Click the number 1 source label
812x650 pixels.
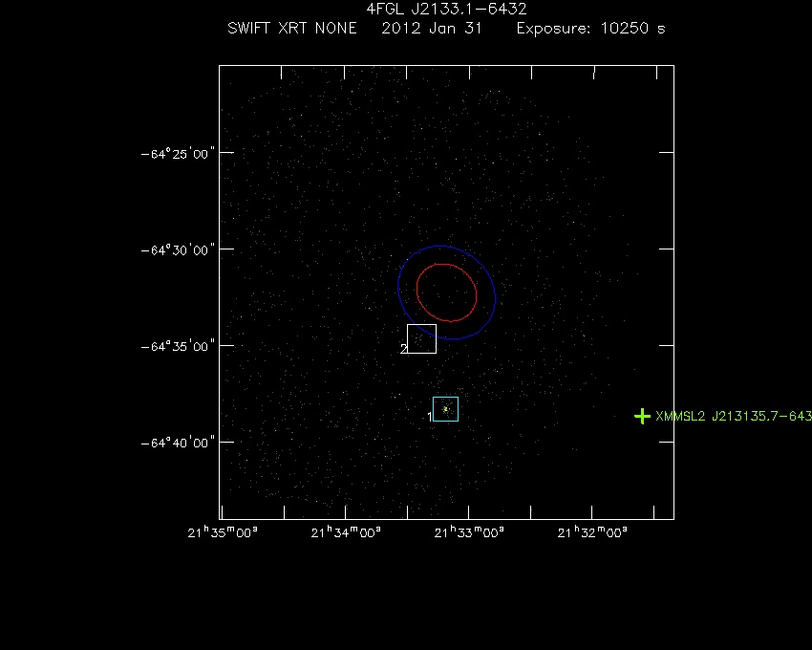(429, 417)
